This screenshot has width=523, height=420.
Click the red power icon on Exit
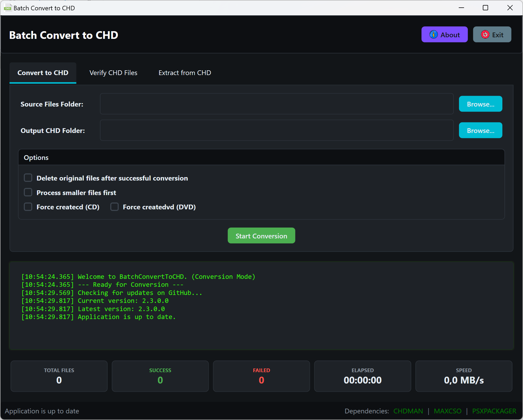tap(485, 34)
